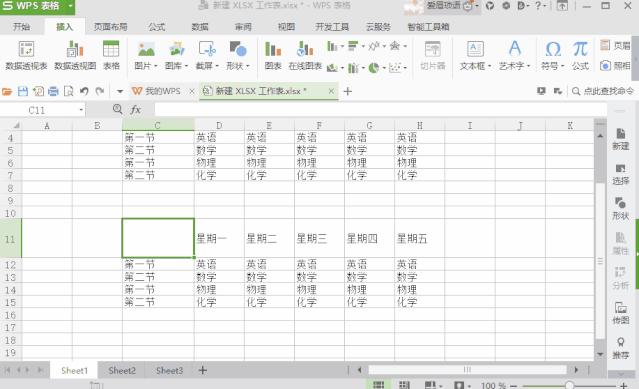The image size is (639, 389).
Task: Zoom in with the plus button
Action: 623,385
